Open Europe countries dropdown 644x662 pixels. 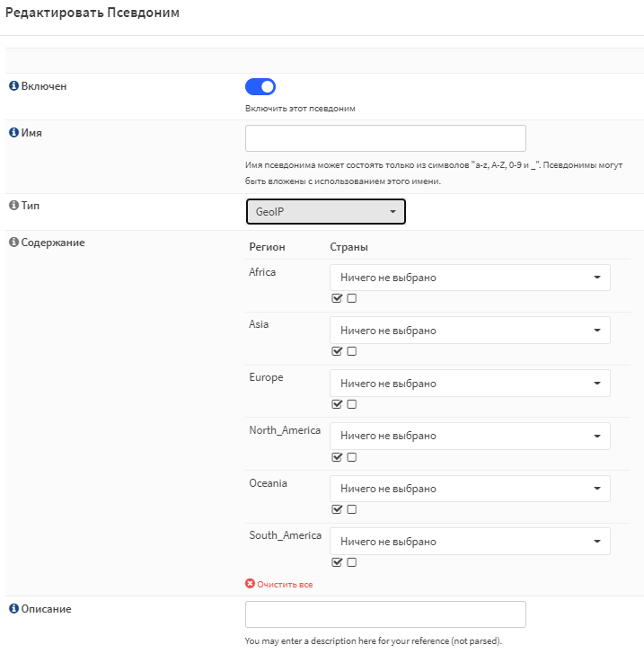pos(470,383)
